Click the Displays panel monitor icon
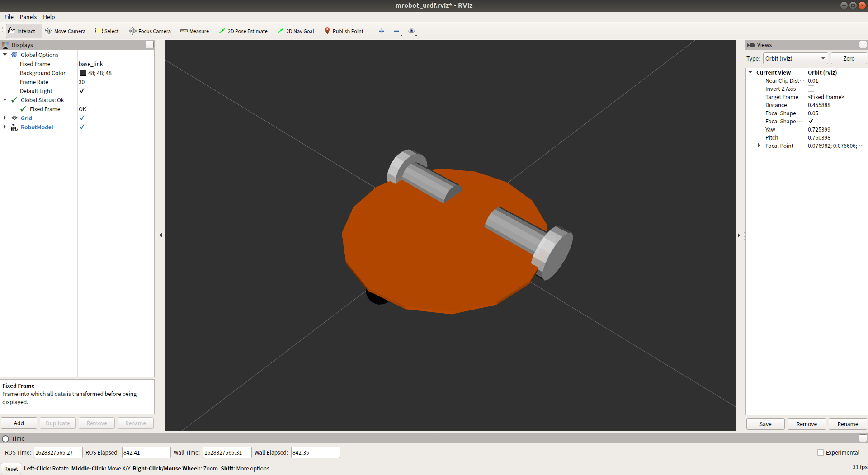Viewport: 868px width, 475px height. click(x=5, y=45)
